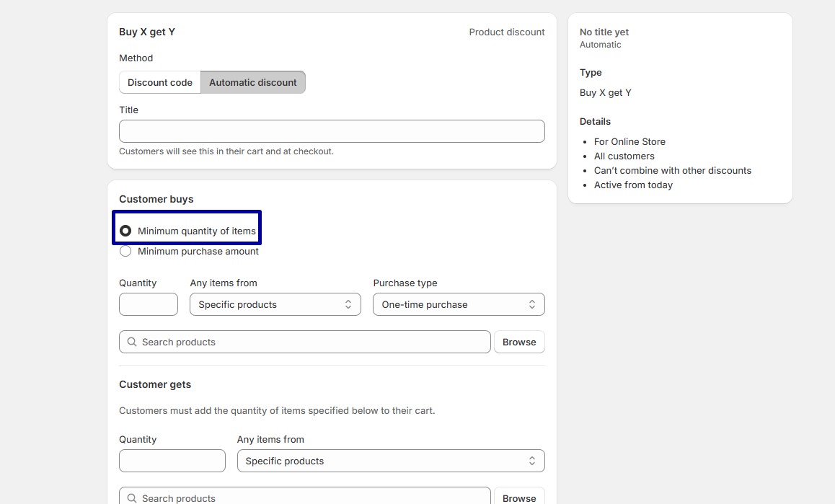
Task: Click the Title input field
Action: coord(332,131)
